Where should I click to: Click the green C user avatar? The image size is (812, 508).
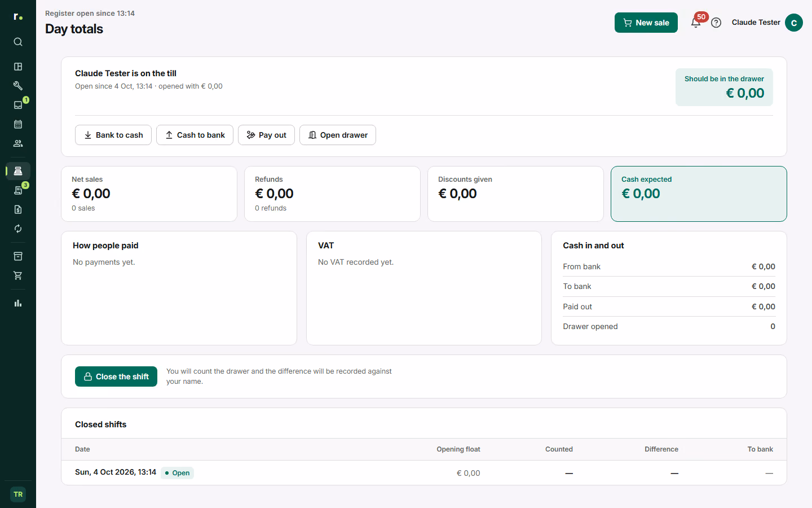tap(794, 23)
